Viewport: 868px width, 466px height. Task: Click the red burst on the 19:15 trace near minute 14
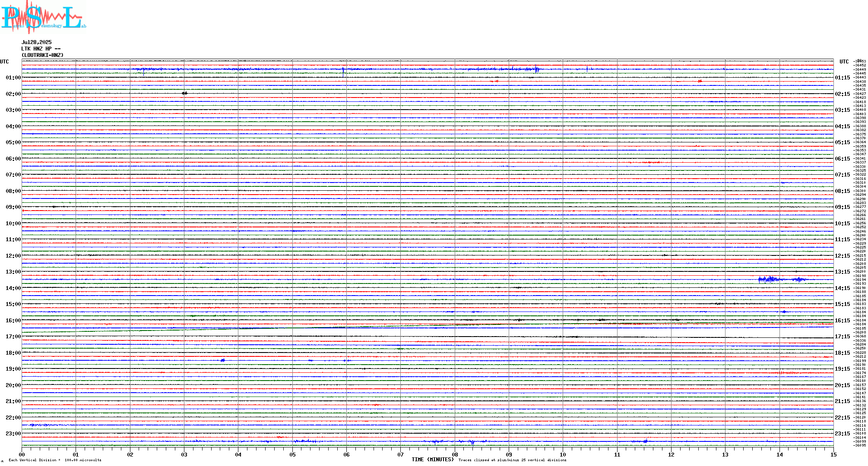coord(787,373)
